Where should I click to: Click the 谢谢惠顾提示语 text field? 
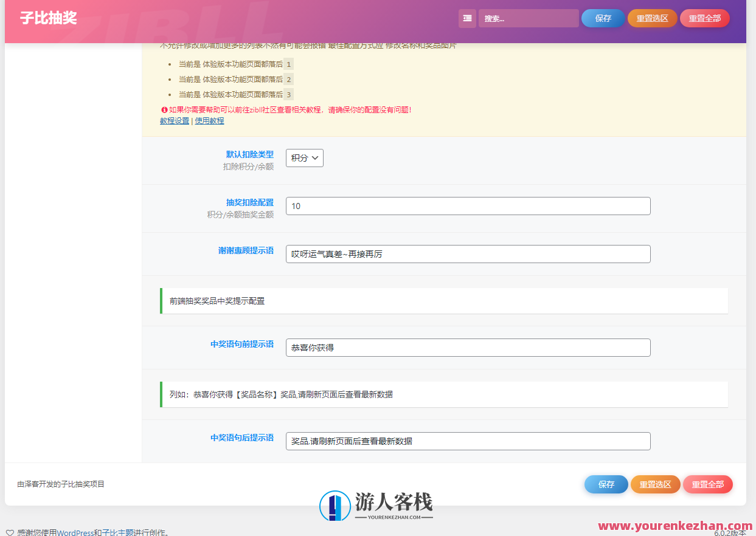pos(468,253)
